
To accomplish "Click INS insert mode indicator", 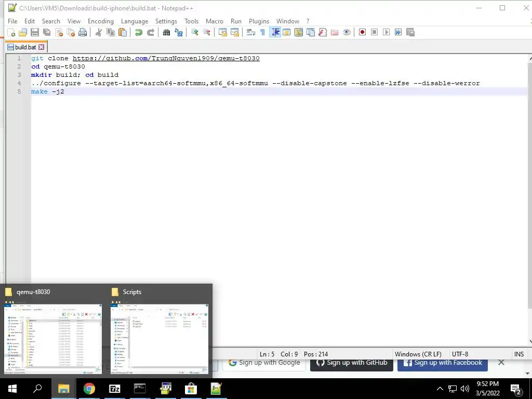I will click(519, 354).
